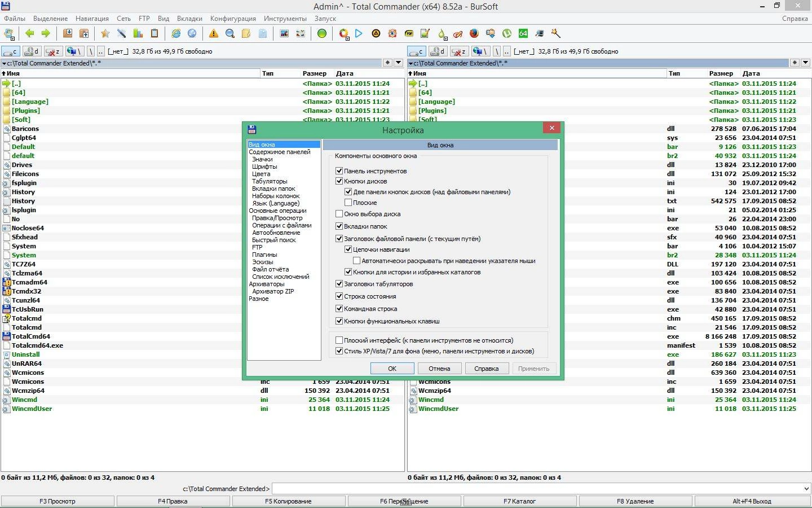Open the 'Конфигурация' menu
The width and height of the screenshot is (812, 508).
click(x=233, y=19)
